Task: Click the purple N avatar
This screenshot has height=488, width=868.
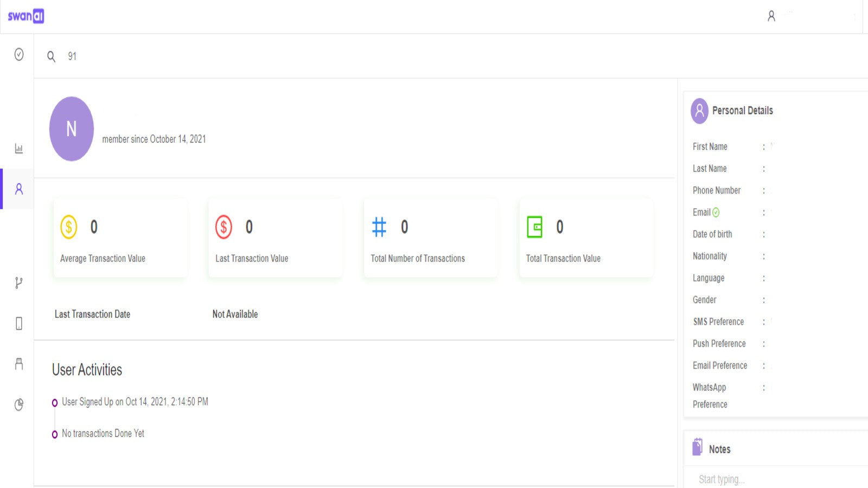Action: point(72,129)
